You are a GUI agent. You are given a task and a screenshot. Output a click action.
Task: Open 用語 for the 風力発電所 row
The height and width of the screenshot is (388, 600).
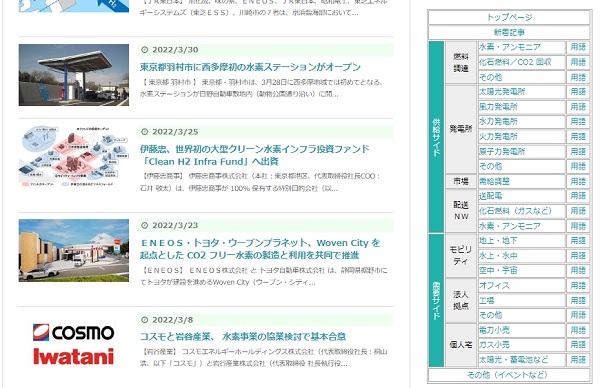coord(578,107)
